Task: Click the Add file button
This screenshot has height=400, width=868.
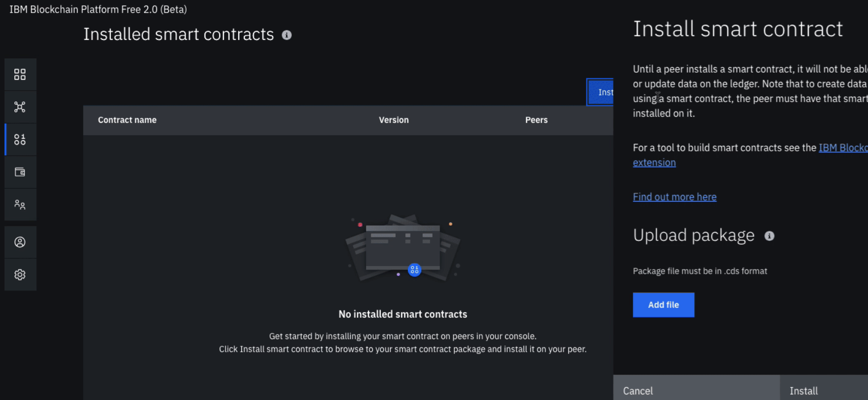Action: (x=664, y=305)
